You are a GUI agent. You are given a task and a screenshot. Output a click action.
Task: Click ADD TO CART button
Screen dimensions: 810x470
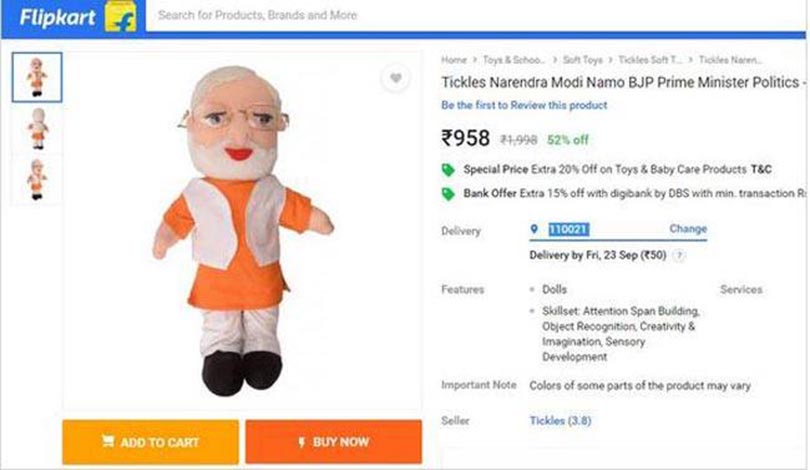coord(150,442)
